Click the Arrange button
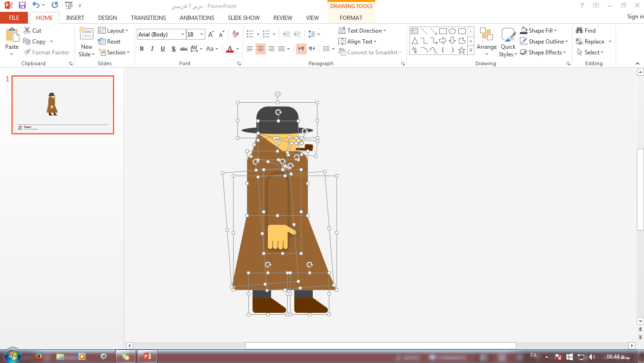This screenshot has height=363, width=644. click(x=487, y=42)
